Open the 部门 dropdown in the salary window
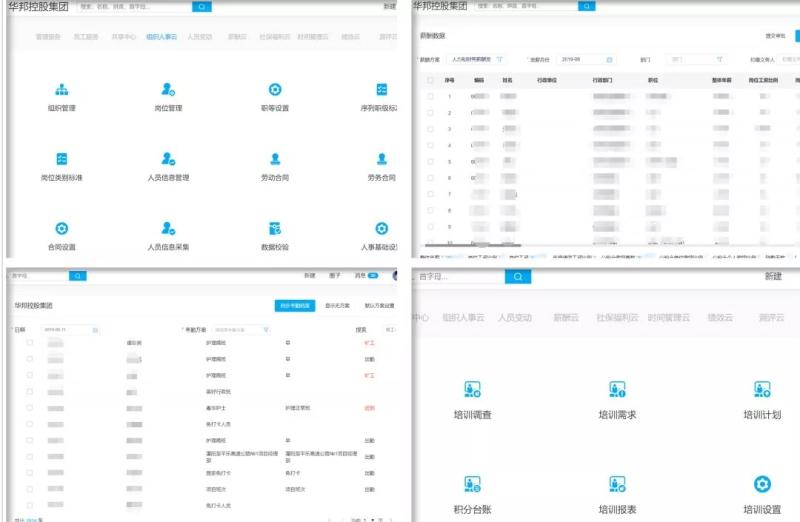 click(697, 60)
